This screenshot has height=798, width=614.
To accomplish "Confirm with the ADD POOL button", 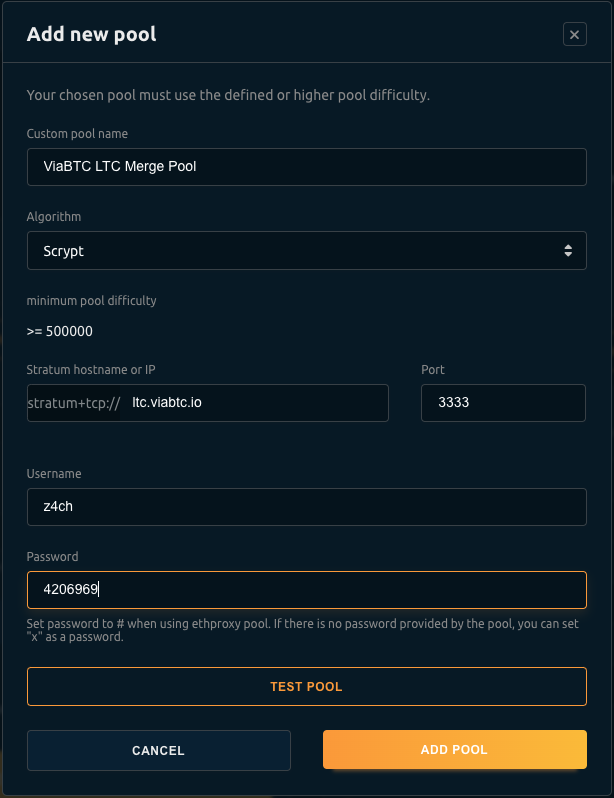I will coord(455,750).
